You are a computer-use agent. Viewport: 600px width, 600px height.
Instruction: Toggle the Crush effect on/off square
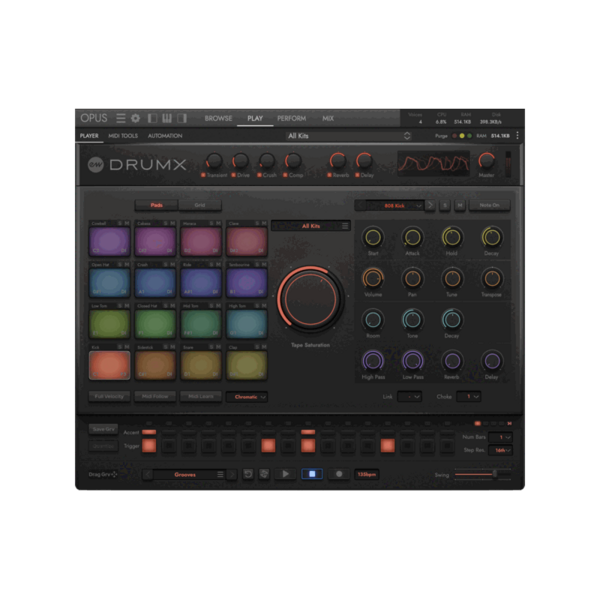259,175
